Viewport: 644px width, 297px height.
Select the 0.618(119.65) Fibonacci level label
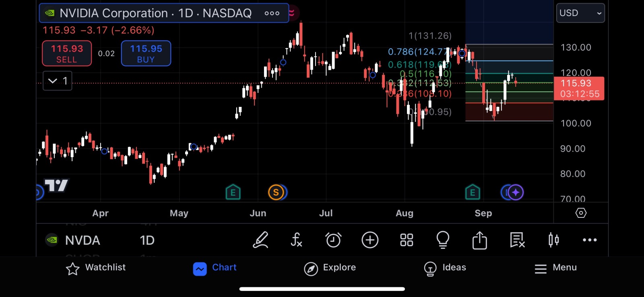click(419, 65)
